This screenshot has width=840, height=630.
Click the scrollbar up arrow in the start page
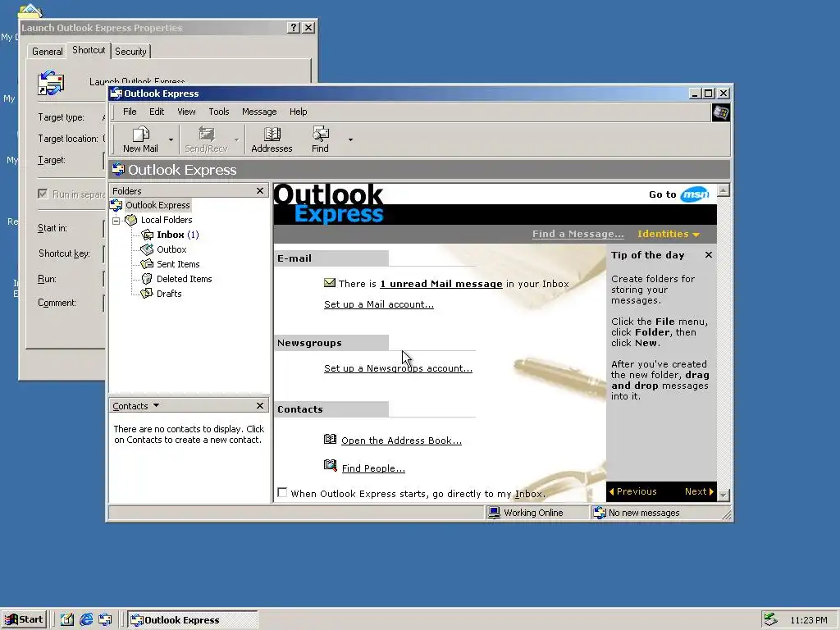(x=724, y=190)
